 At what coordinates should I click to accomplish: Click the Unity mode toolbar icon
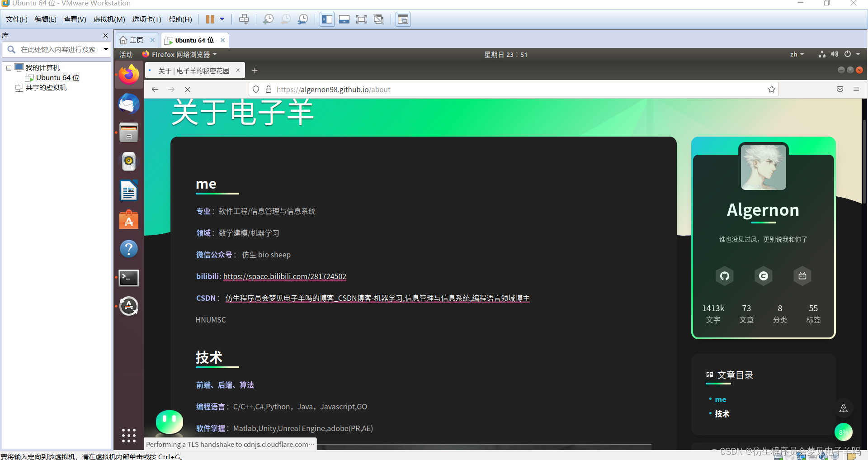pyautogui.click(x=379, y=19)
